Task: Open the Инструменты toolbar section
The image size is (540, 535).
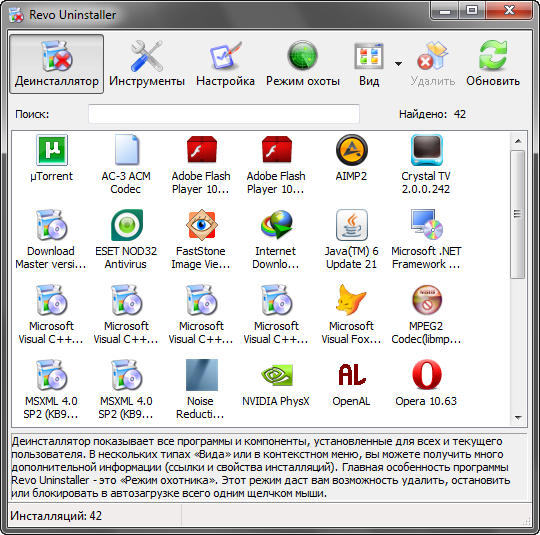Action: coord(147,64)
